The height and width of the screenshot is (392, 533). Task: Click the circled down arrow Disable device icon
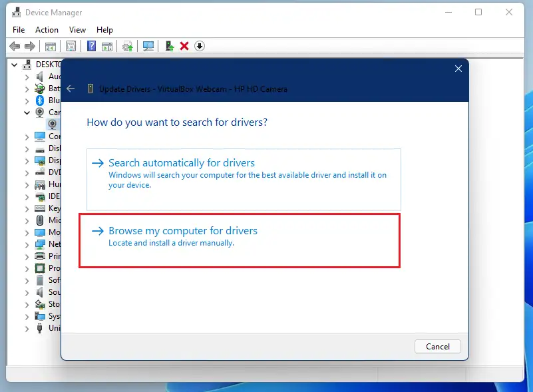tap(200, 46)
